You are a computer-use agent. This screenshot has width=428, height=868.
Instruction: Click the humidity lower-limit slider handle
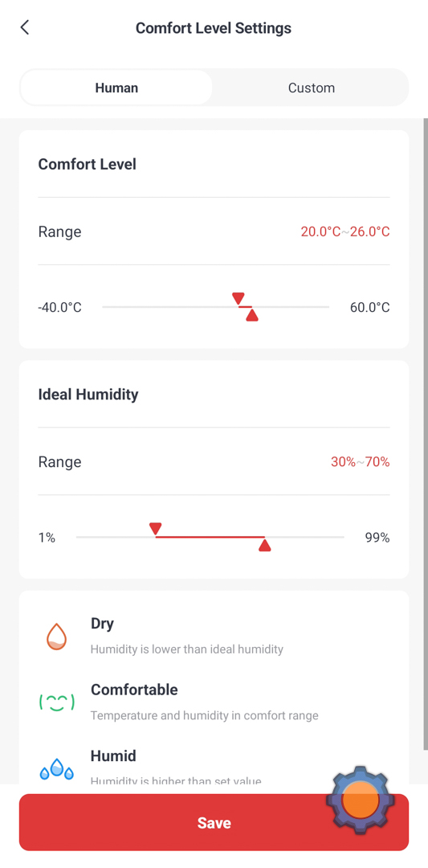coord(156,529)
